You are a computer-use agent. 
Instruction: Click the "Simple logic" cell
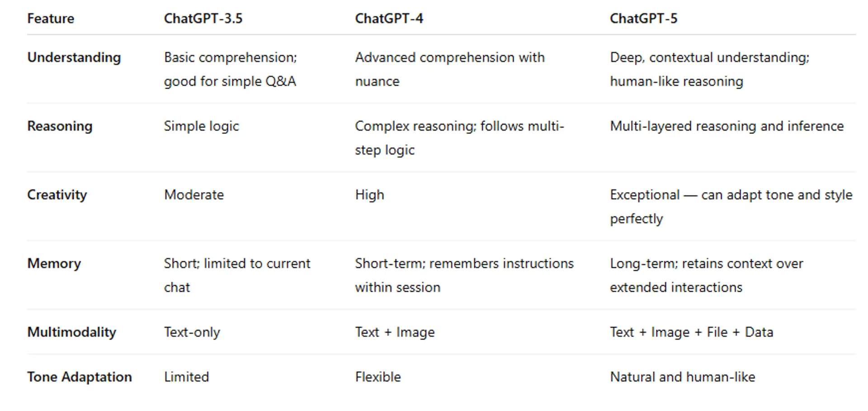coord(201,126)
